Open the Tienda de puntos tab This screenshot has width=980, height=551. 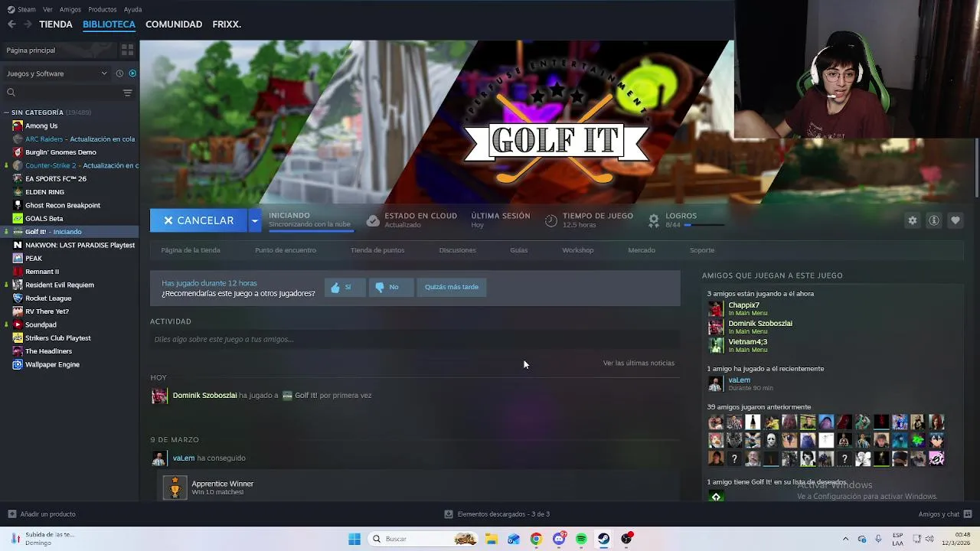(x=377, y=250)
